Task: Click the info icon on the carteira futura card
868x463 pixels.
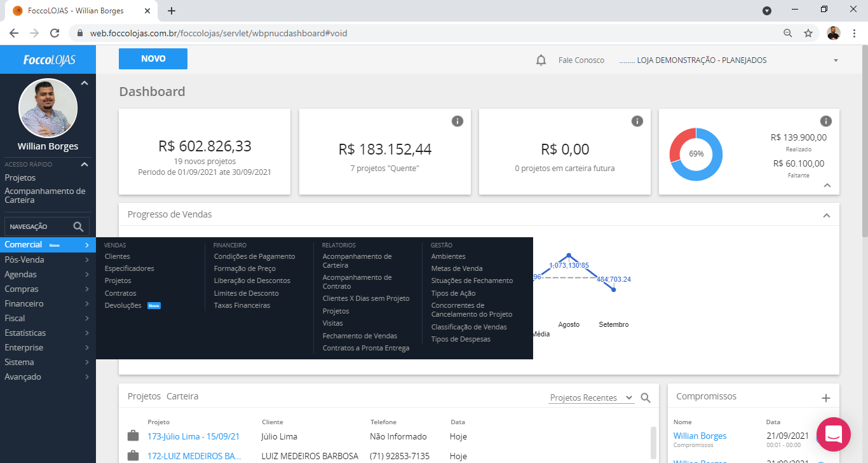Action: click(637, 121)
